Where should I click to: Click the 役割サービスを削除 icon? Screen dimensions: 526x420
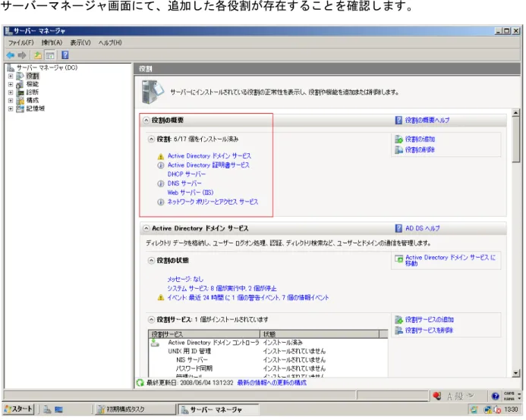398,331
